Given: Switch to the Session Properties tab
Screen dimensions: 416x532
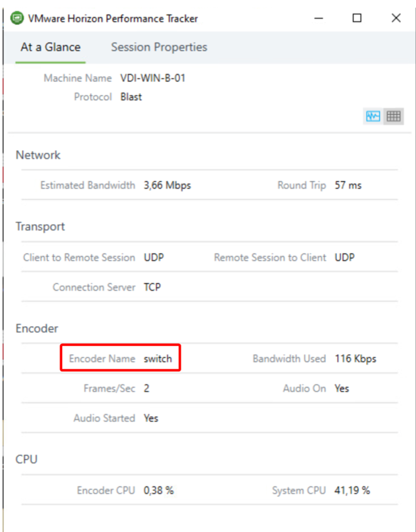Looking at the screenshot, I should pos(159,47).
